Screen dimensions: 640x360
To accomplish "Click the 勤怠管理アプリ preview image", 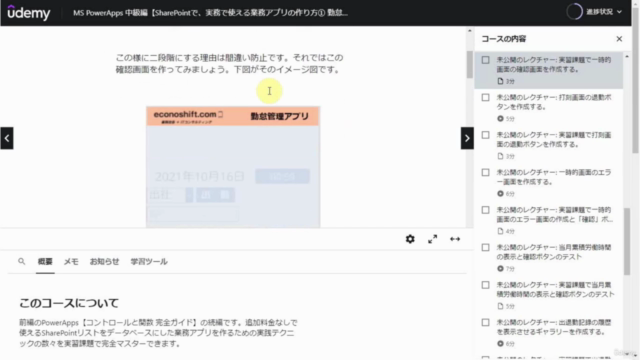I will [x=233, y=167].
